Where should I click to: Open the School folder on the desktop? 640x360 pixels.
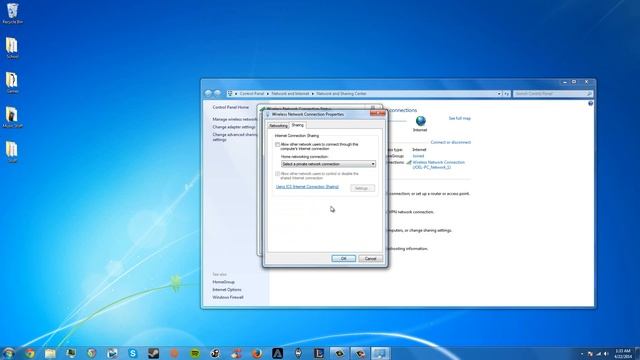click(x=12, y=48)
